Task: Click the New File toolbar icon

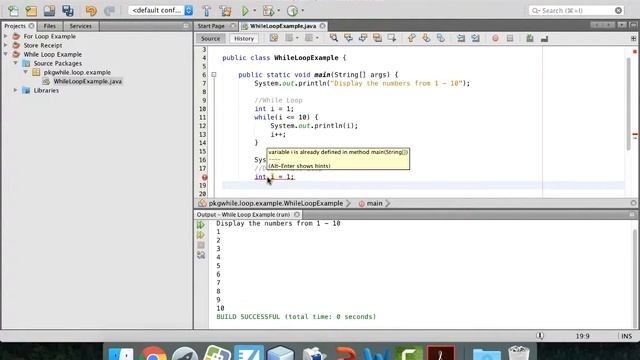Action: [13, 11]
